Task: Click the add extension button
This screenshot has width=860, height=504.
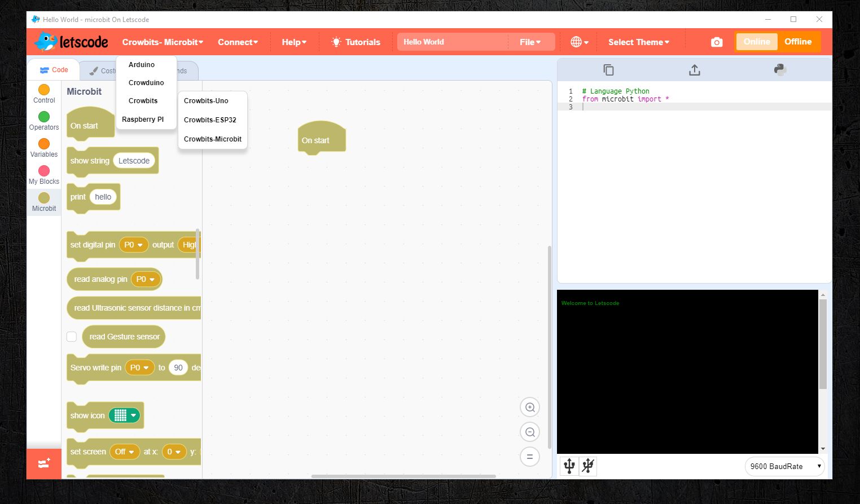Action: tap(44, 463)
